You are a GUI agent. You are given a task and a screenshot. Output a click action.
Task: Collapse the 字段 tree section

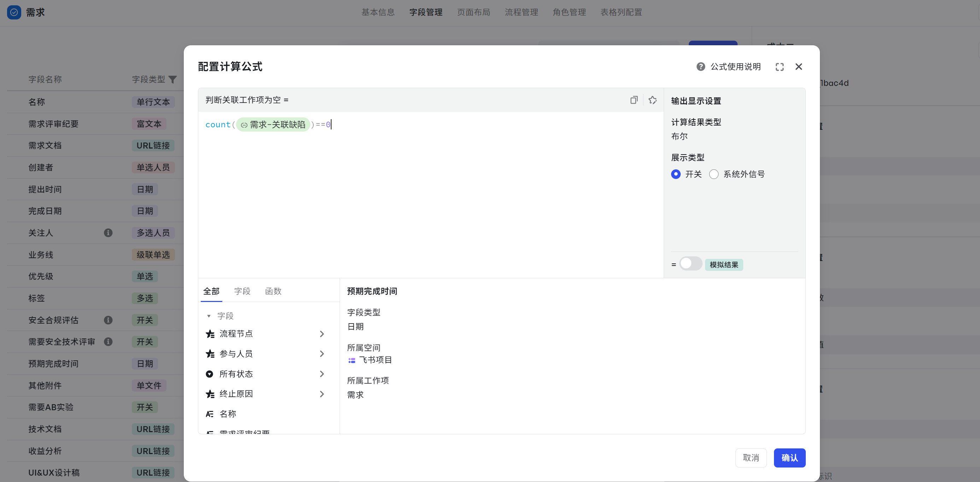point(209,316)
